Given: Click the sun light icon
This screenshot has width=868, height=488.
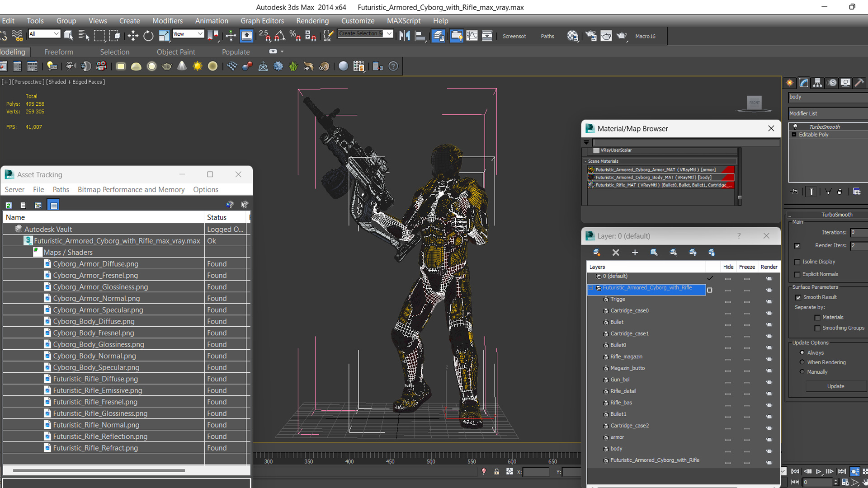Looking at the screenshot, I should point(198,66).
